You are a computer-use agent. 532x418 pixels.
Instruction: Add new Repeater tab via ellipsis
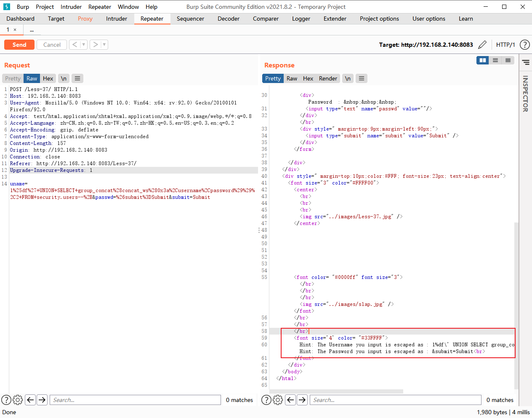point(32,30)
